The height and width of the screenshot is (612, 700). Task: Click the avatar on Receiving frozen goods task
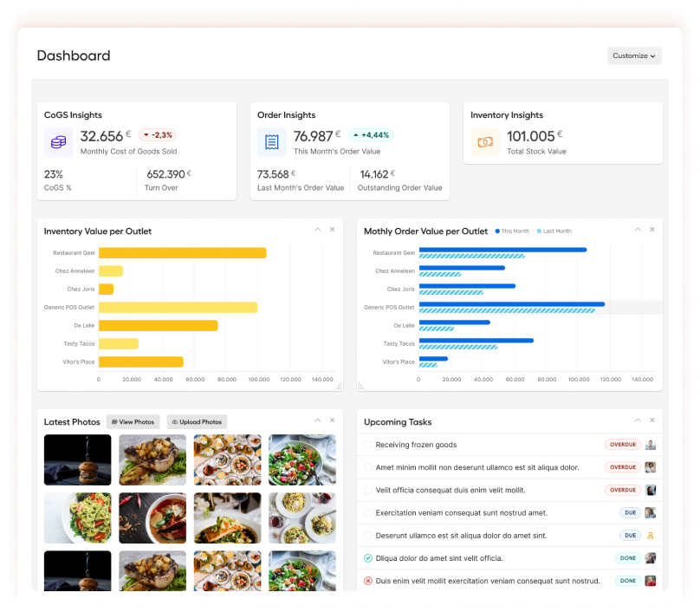[651, 445]
